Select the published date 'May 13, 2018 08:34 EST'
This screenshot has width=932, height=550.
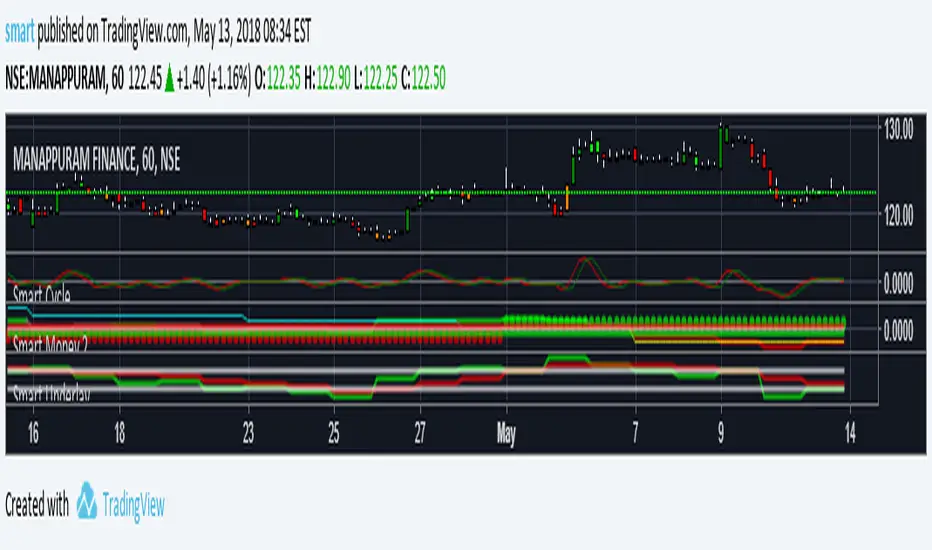pos(252,32)
